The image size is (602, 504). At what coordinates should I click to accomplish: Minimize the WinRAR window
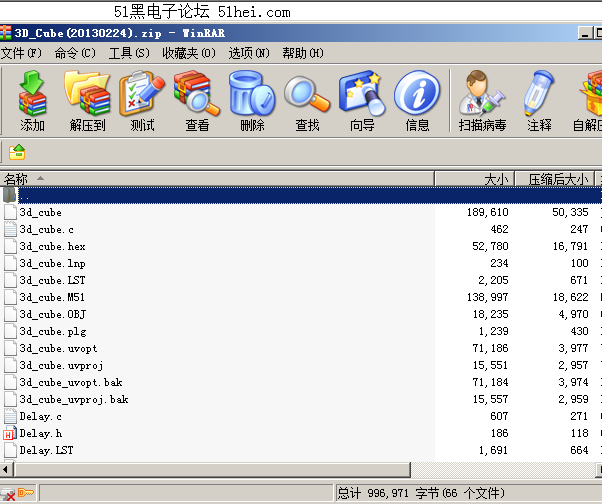585,33
